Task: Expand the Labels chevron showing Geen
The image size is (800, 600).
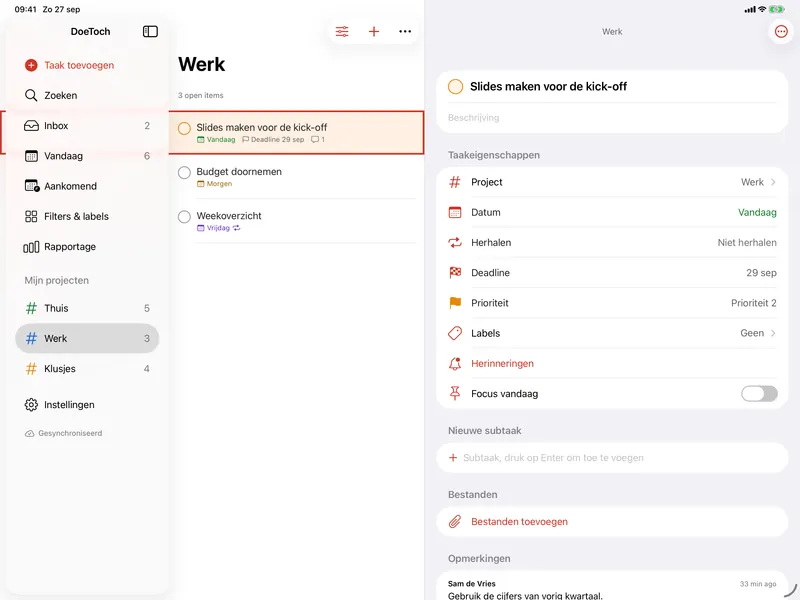Action: [773, 333]
